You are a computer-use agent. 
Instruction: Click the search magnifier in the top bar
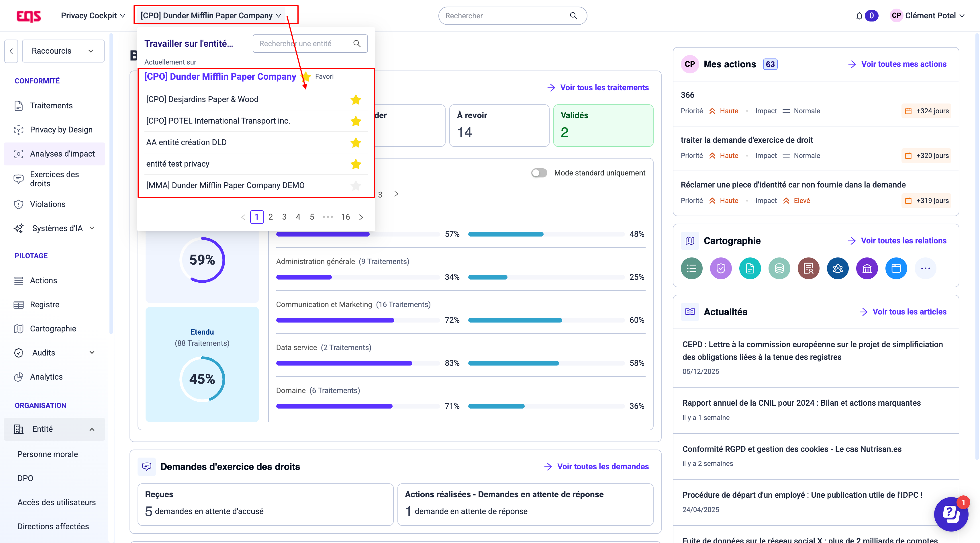(x=573, y=15)
